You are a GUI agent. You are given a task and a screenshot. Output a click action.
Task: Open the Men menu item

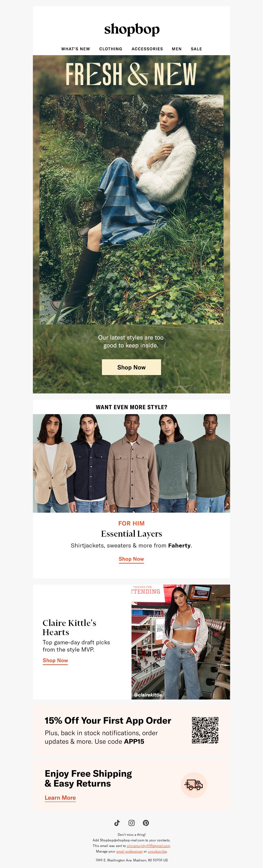[x=177, y=49]
